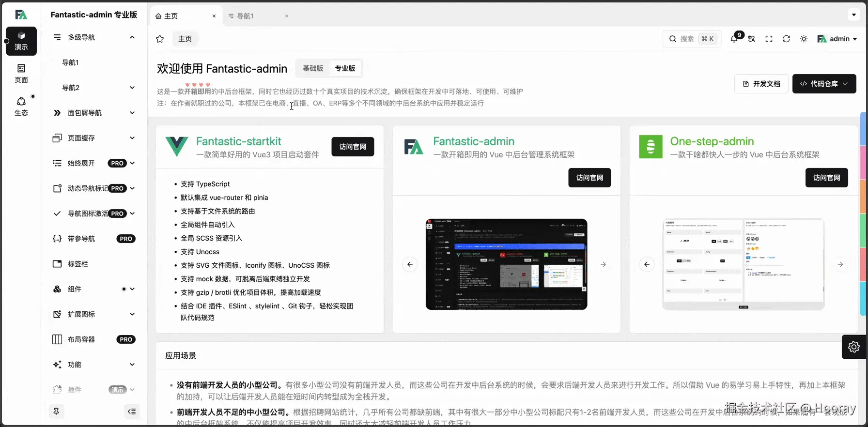Image resolution: width=868 pixels, height=427 pixels.
Task: Show previous Fantastic-admin carousel image
Action: [x=410, y=264]
